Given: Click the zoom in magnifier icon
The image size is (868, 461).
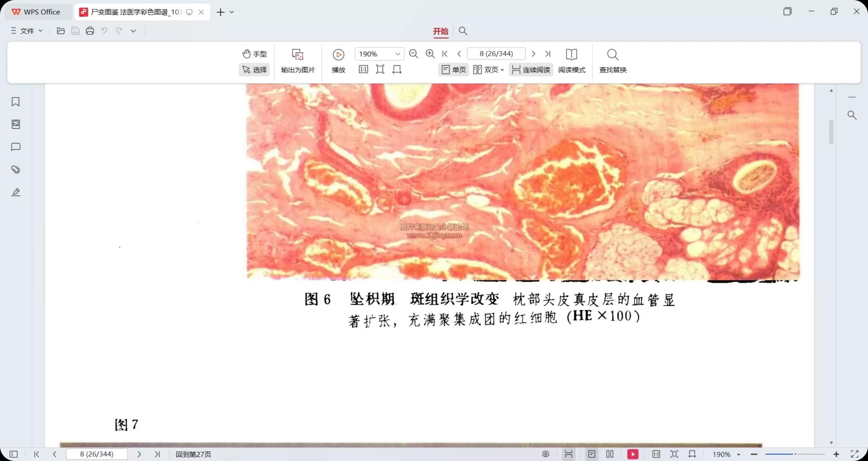Looking at the screenshot, I should pos(430,54).
